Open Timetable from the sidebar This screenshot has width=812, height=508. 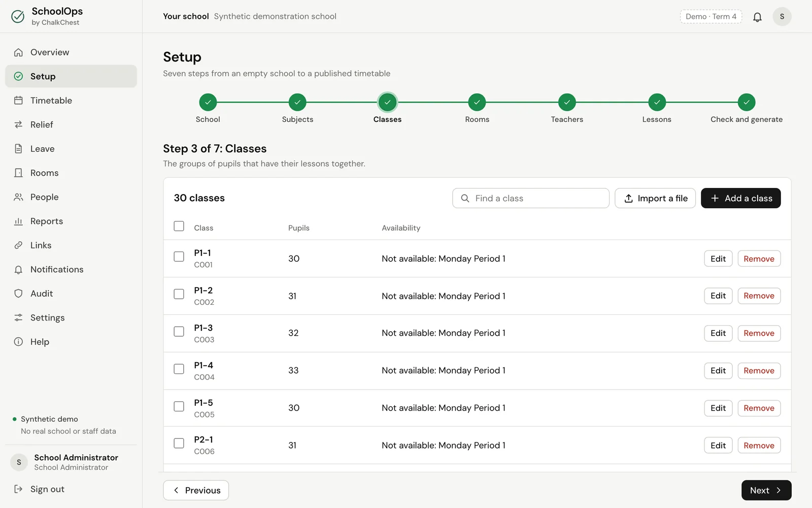click(71, 101)
